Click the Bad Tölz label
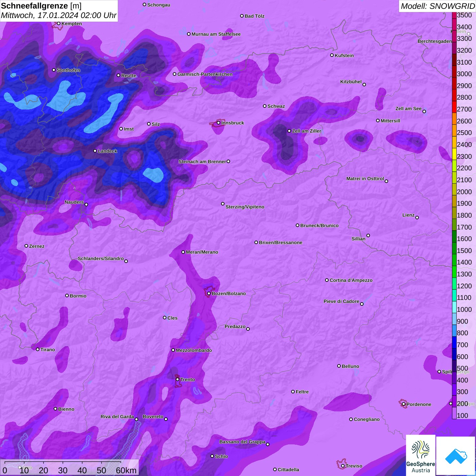 click(x=254, y=16)
